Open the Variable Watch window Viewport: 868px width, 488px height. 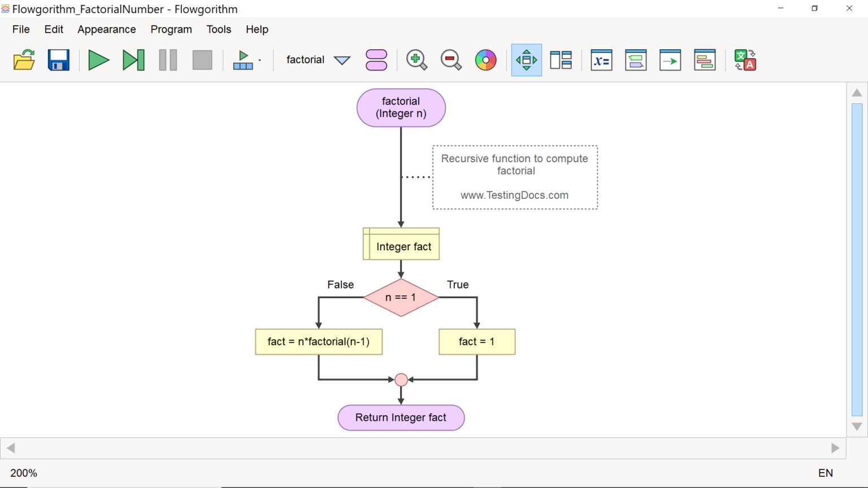coord(601,59)
